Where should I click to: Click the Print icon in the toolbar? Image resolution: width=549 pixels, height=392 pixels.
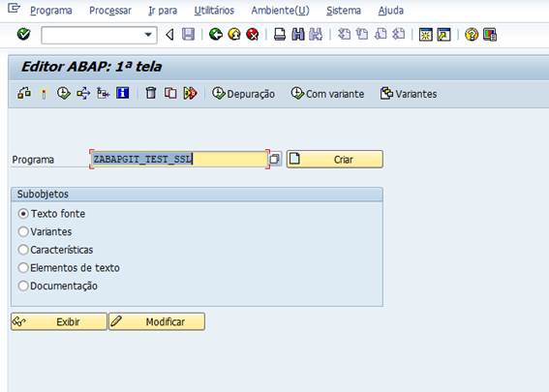pyautogui.click(x=280, y=34)
